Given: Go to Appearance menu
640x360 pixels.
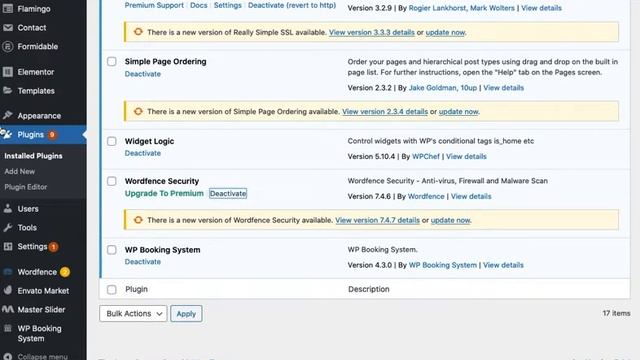Looking at the screenshot, I should click(x=39, y=116).
